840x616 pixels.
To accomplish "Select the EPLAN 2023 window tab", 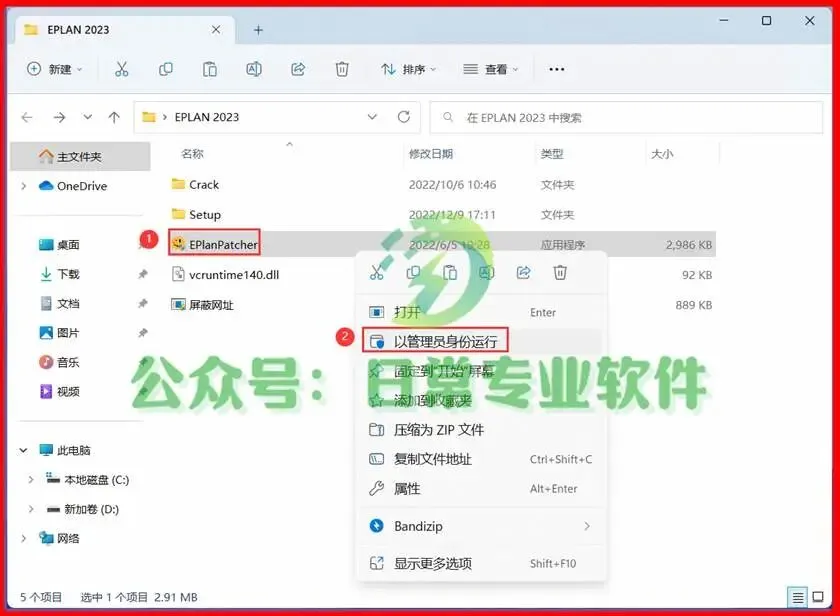I will tap(125, 29).
